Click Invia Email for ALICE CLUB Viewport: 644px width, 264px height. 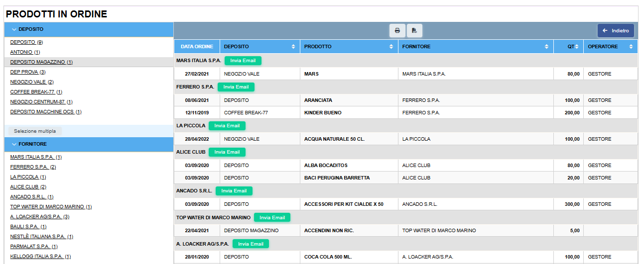coord(227,152)
